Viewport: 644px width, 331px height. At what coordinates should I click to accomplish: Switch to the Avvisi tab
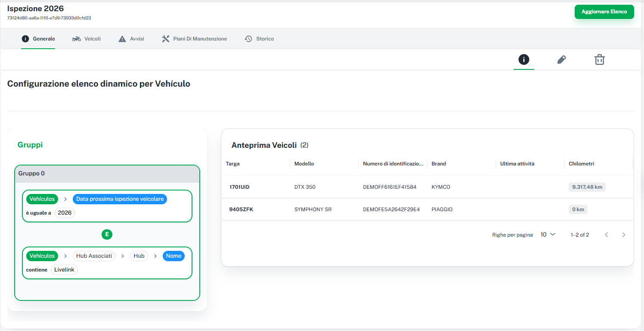coord(131,39)
